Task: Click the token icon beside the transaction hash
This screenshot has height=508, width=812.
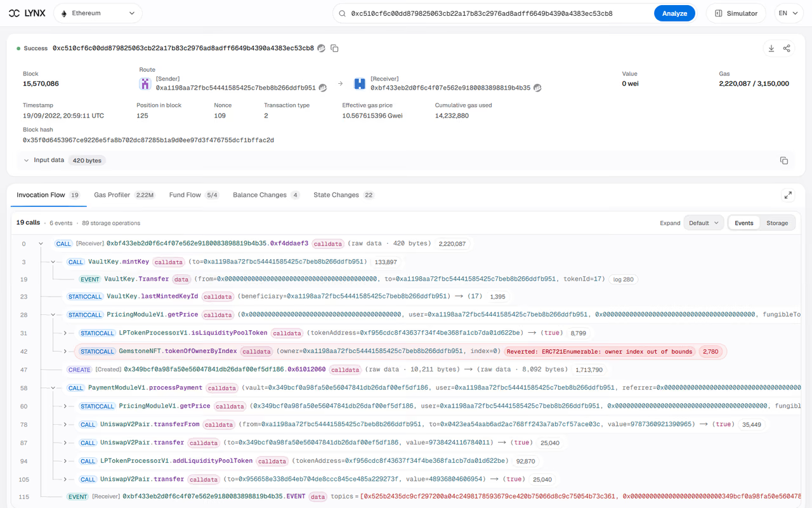Action: pos(322,48)
